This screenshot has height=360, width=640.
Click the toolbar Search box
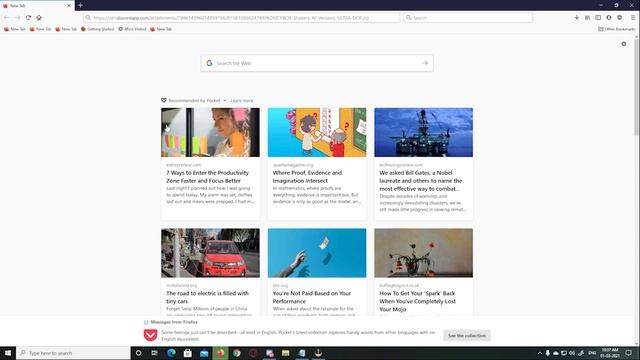tap(468, 18)
